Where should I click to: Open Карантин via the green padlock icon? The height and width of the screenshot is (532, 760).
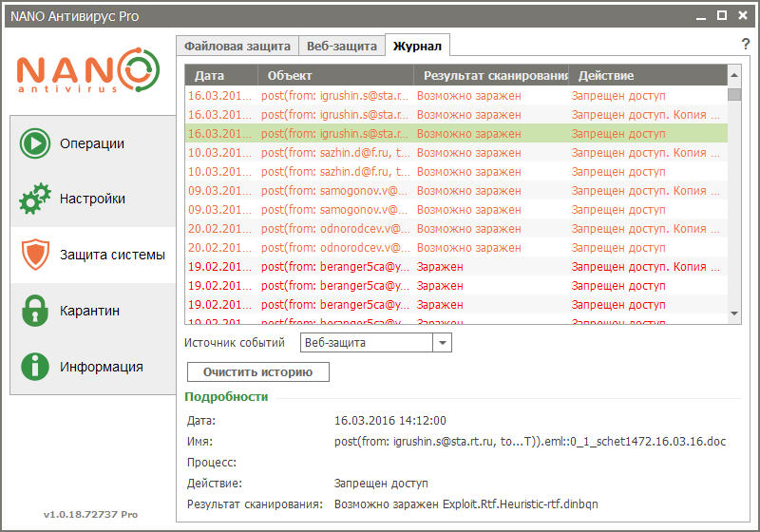35,311
